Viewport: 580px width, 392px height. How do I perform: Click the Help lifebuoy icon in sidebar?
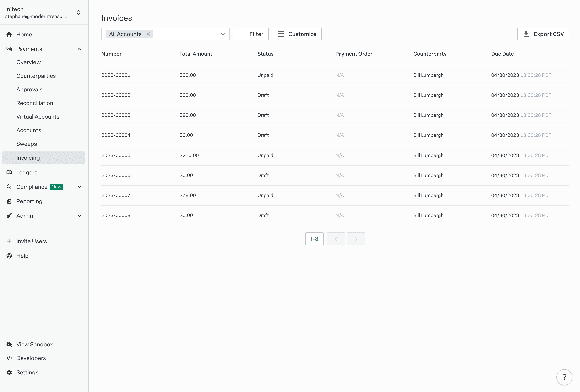pos(9,256)
